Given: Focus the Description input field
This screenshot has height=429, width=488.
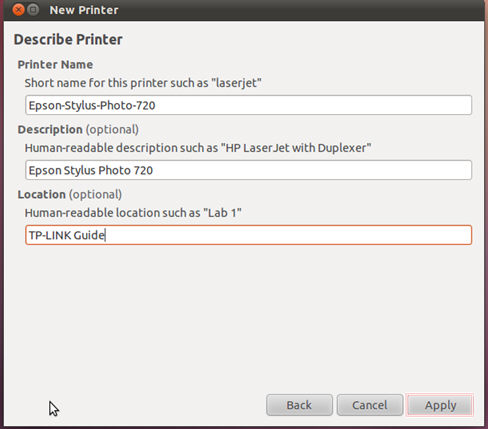Looking at the screenshot, I should [x=248, y=170].
